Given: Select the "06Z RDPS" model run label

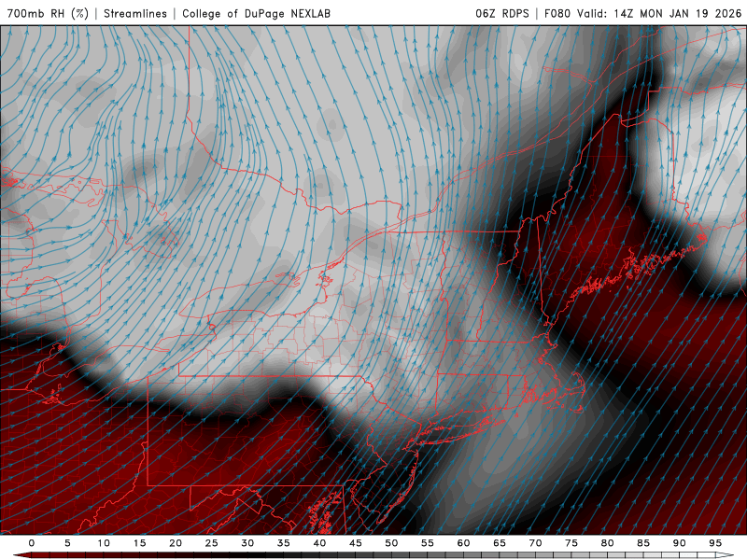Looking at the screenshot, I should (502, 13).
